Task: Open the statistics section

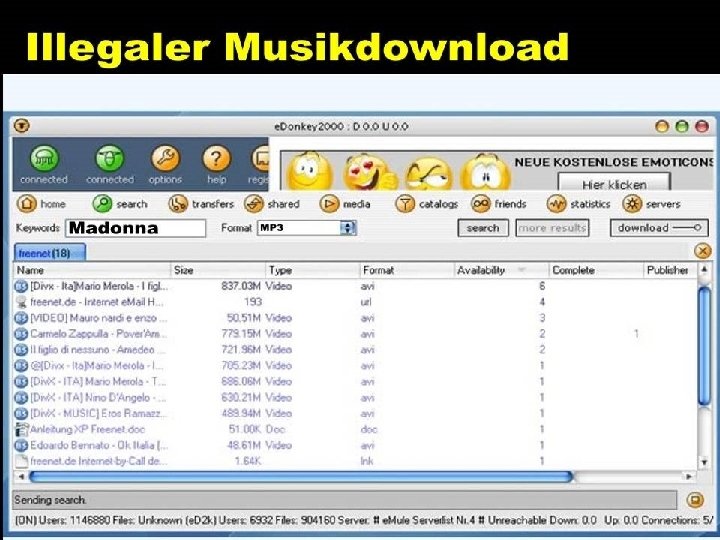Action: [x=579, y=204]
